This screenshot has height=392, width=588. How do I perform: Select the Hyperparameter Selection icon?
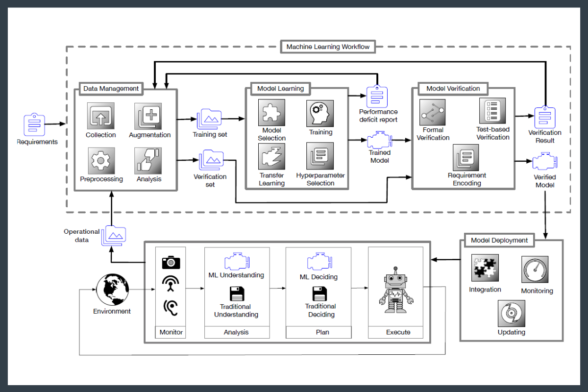point(320,156)
